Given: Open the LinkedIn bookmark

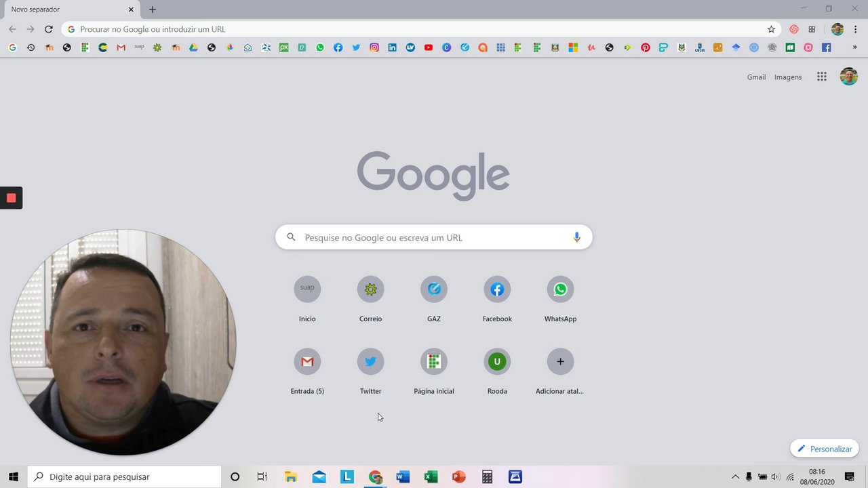Looking at the screenshot, I should pyautogui.click(x=393, y=47).
